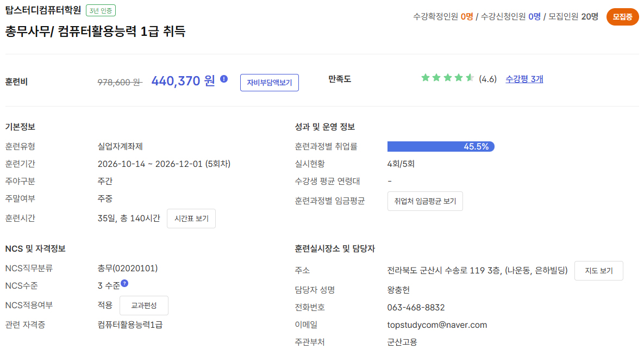Open 자비부담액보기 button
Viewport: 644px width, 355px height.
(x=270, y=83)
